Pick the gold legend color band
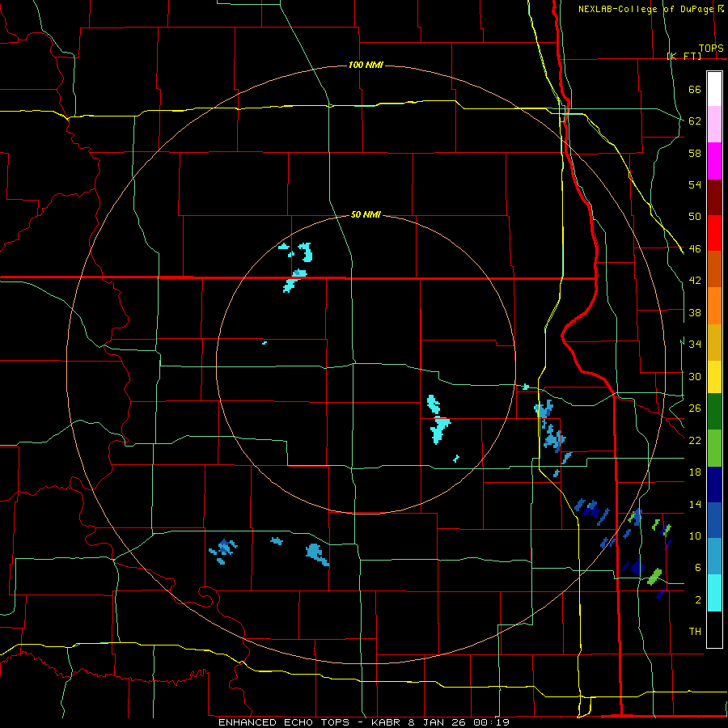This screenshot has height=728, width=728. point(714,342)
